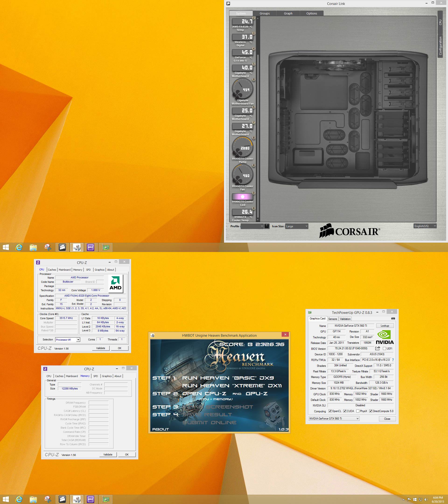Toggle the OpenCL checkbox
This screenshot has height=504, width=448.
(330, 411)
